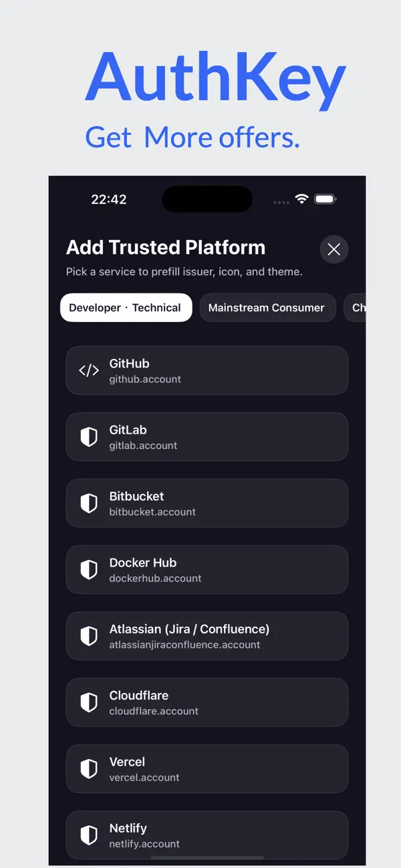Select the Developer · Technical filter chip
This screenshot has height=868, width=401.
click(x=126, y=307)
